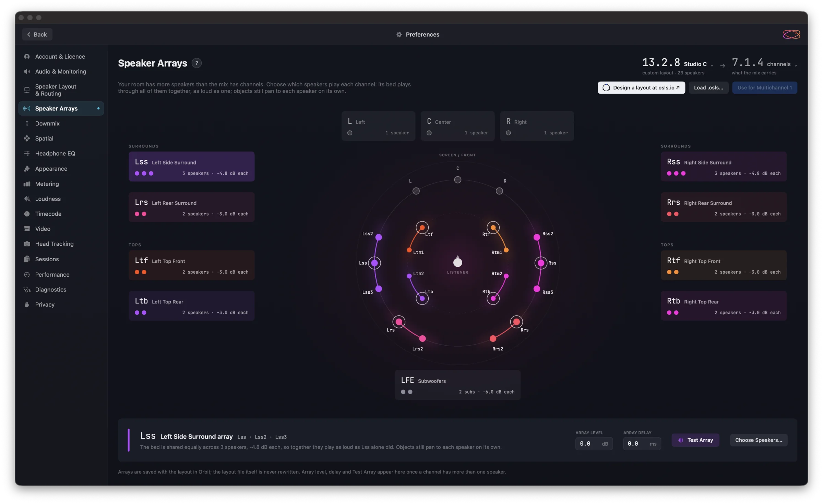The height and width of the screenshot is (504, 823).
Task: Click the center C speaker node
Action: [457, 180]
